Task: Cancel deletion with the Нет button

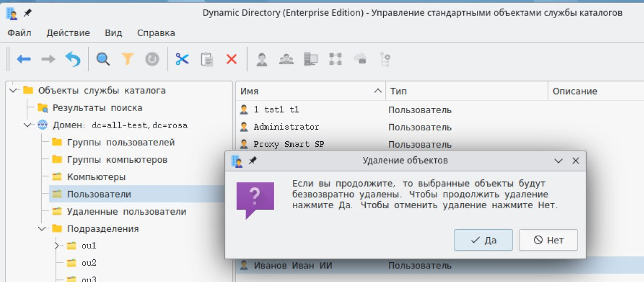Action: [x=548, y=240]
